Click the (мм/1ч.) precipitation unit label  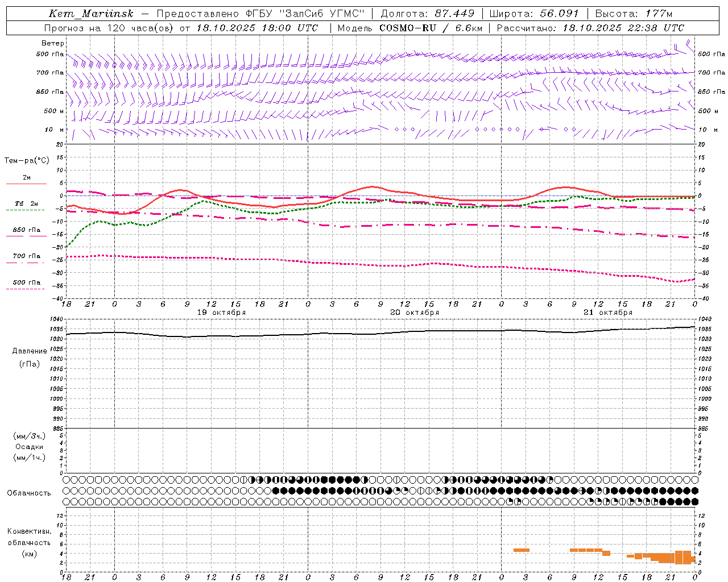(x=30, y=458)
